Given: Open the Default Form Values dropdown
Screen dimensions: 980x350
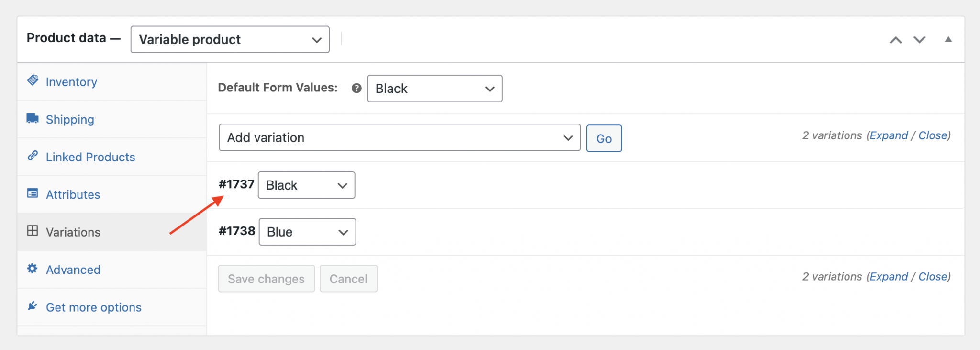Looking at the screenshot, I should (434, 88).
